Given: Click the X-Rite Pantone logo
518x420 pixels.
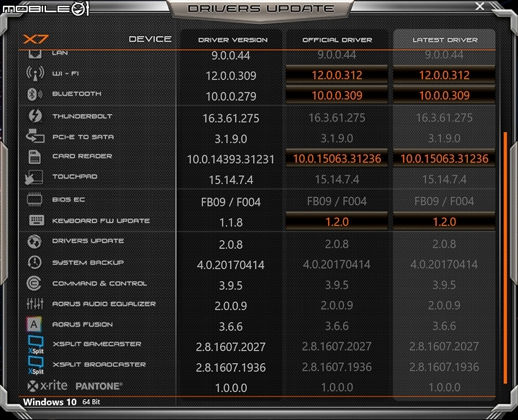Looking at the screenshot, I should pyautogui.click(x=75, y=385).
